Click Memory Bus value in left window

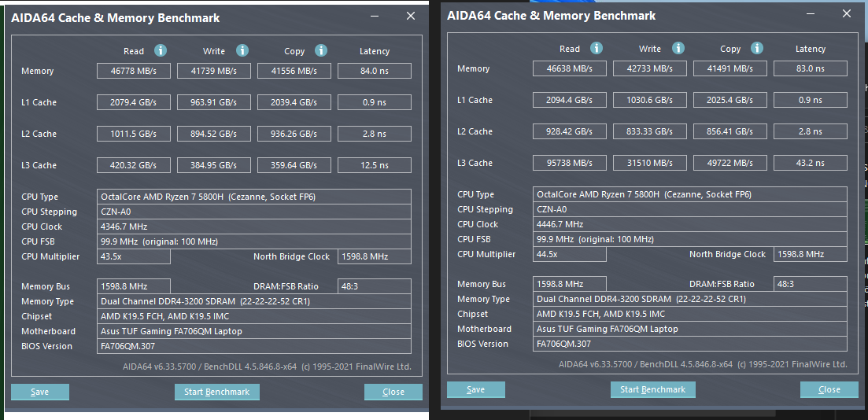pyautogui.click(x=134, y=286)
